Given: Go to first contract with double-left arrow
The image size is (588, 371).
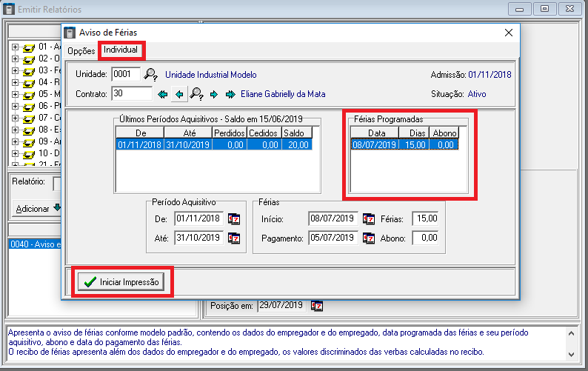Looking at the screenshot, I should [x=163, y=94].
